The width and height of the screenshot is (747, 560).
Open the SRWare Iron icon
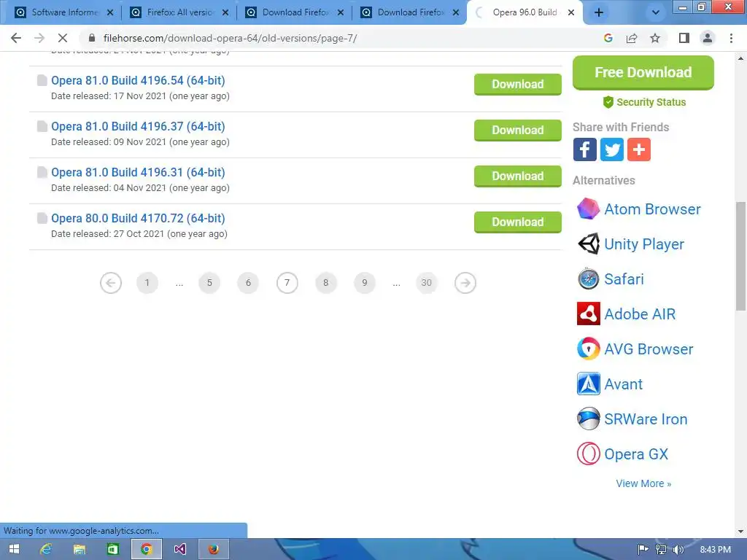point(589,419)
